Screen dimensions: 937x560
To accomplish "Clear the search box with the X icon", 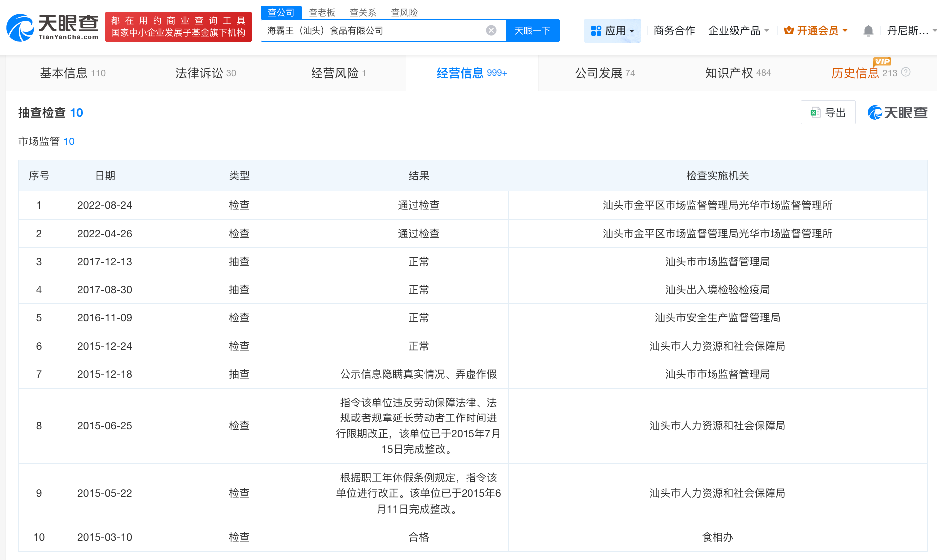I will [491, 31].
